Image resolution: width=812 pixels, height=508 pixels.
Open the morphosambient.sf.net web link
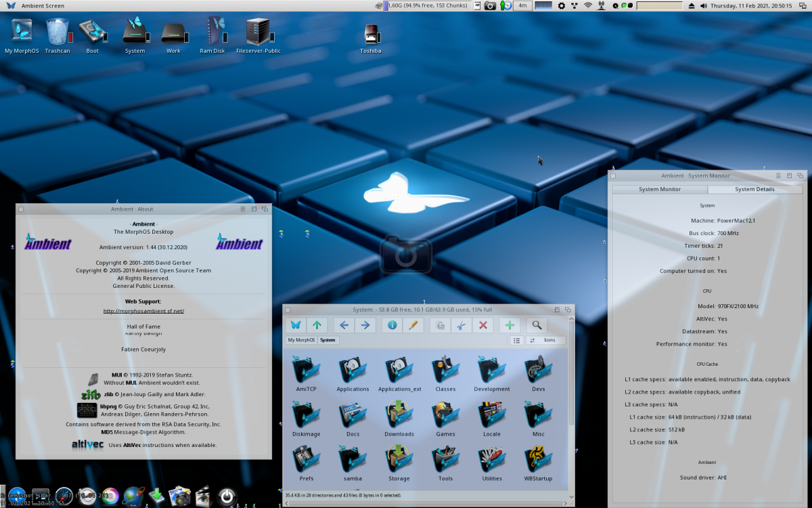pyautogui.click(x=143, y=311)
